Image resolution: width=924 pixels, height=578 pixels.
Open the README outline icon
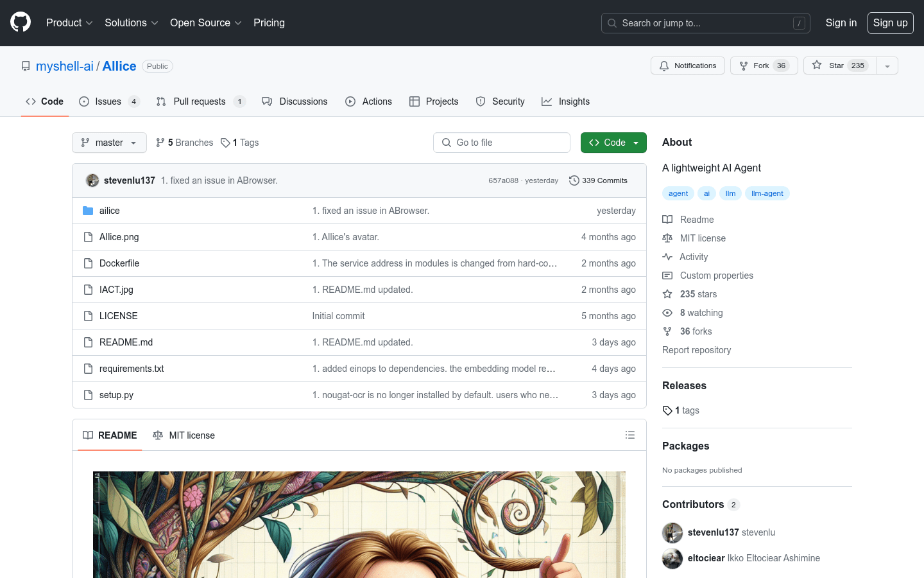point(630,435)
